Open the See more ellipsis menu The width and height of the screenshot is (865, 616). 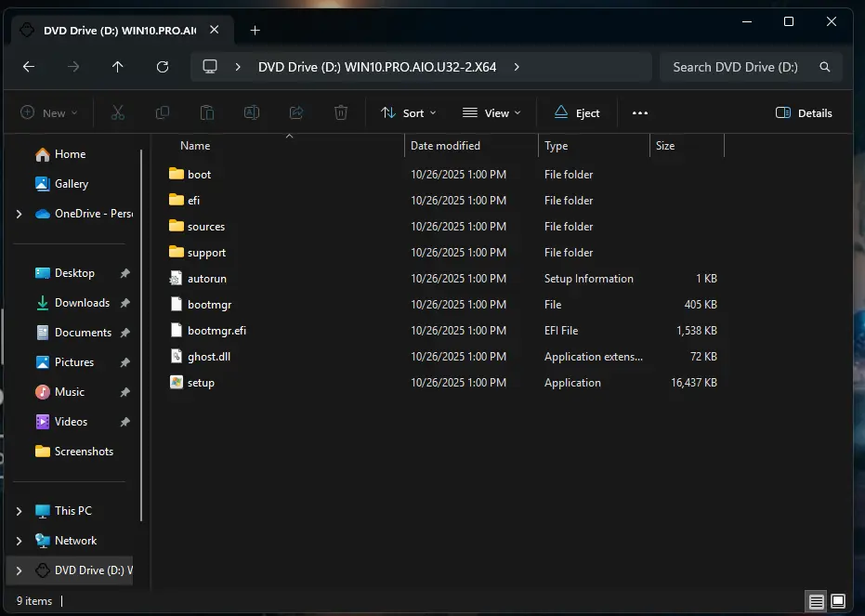(x=640, y=113)
